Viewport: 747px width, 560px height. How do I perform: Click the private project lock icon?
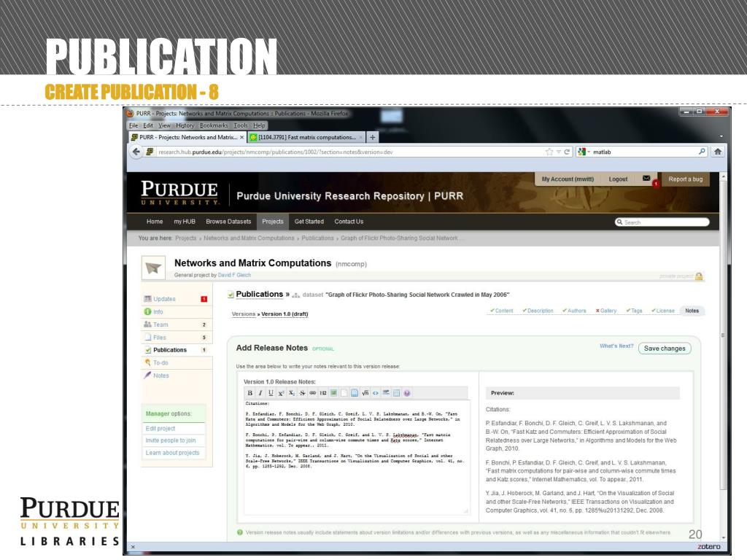click(699, 276)
